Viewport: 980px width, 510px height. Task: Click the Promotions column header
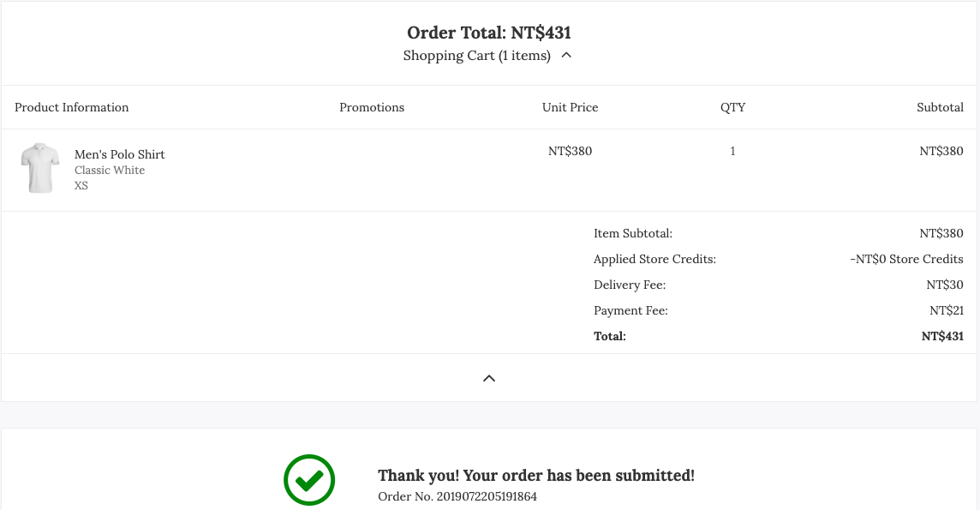[372, 107]
